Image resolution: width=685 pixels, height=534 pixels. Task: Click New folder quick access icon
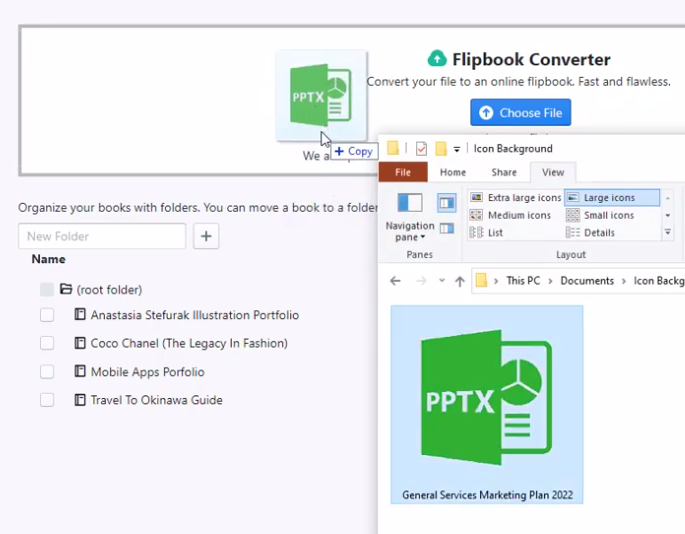[441, 149]
